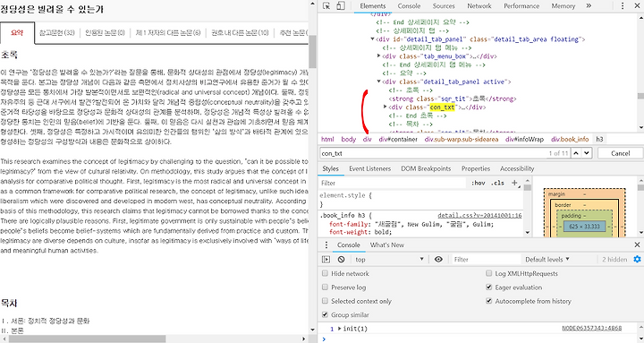Click the page horizontal scrollbar thumb
This screenshot has width=644, height=343.
[87, 339]
